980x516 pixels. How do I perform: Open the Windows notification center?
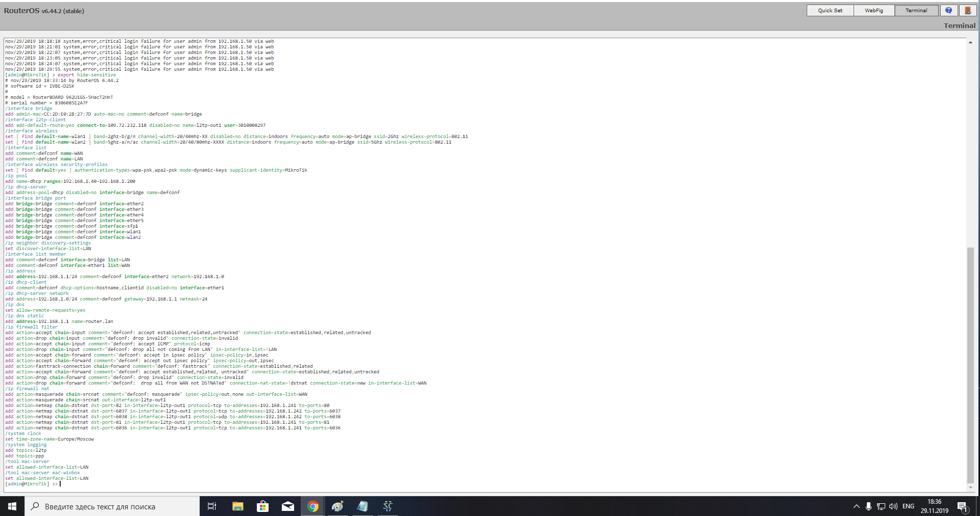(963, 506)
